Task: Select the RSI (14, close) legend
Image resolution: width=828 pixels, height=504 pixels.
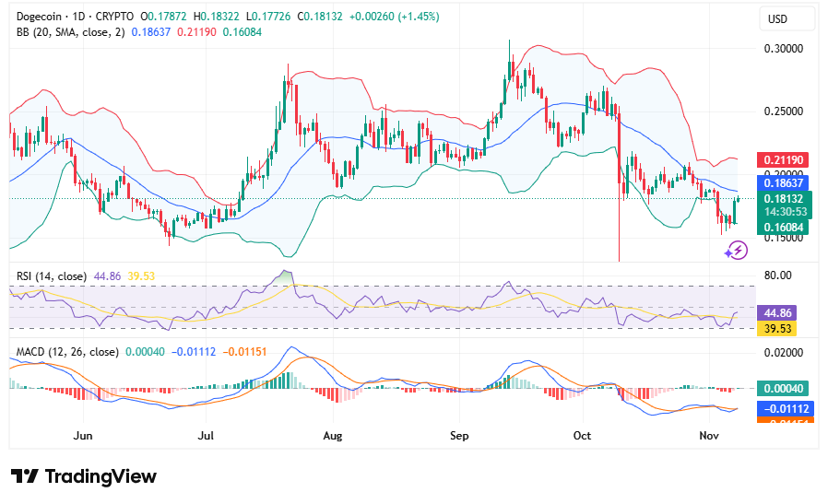Action: (51, 276)
